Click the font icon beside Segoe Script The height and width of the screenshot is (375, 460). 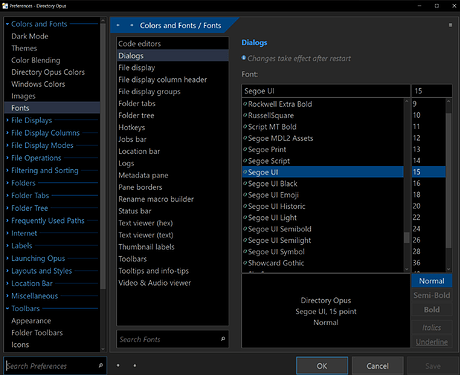click(245, 161)
